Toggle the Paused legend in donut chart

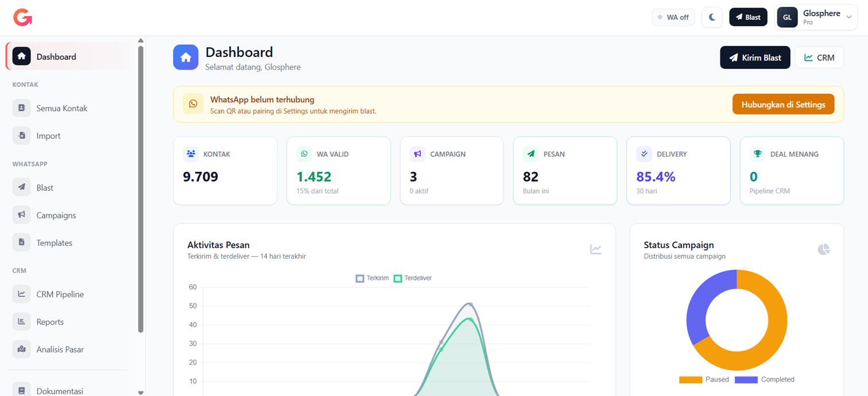(x=704, y=380)
